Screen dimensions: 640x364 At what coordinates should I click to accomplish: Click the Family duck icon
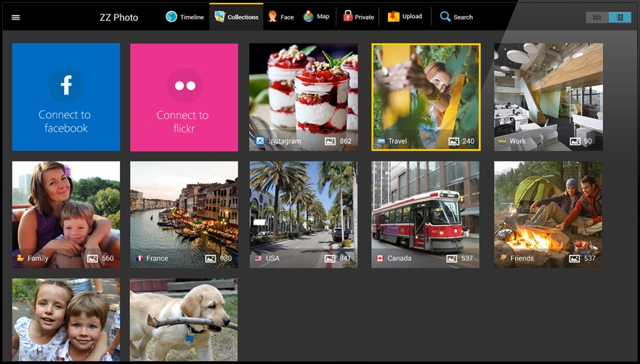coord(20,258)
